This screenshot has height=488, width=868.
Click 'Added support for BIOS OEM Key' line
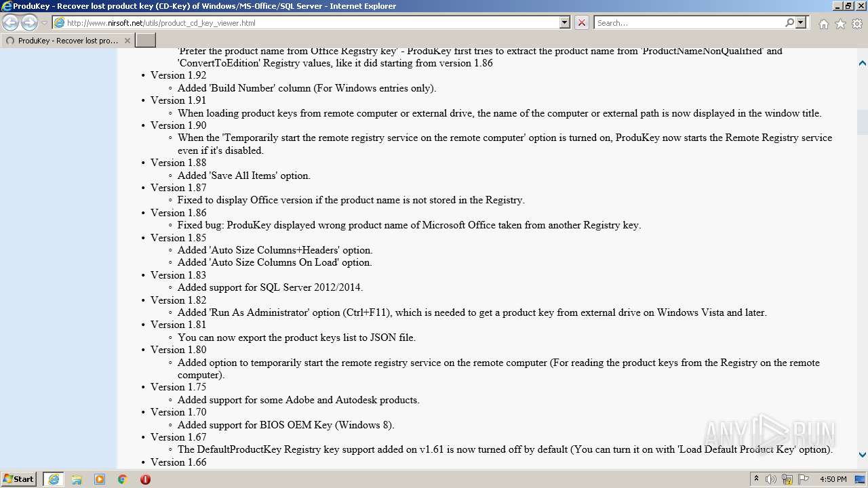tap(286, 425)
